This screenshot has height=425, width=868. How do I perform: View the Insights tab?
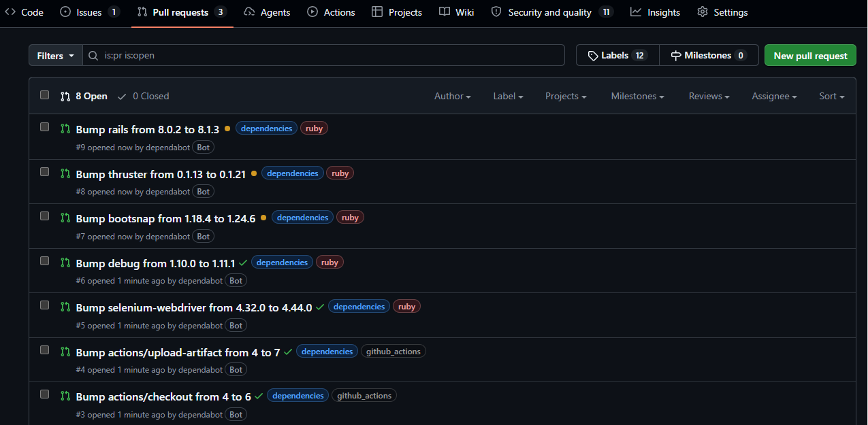pos(655,12)
